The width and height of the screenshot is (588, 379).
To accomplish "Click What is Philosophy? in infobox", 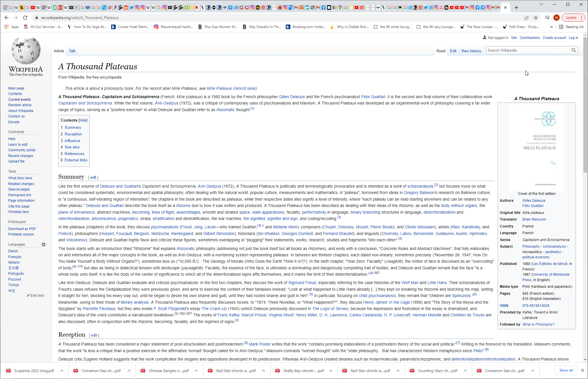I will click(x=538, y=324).
